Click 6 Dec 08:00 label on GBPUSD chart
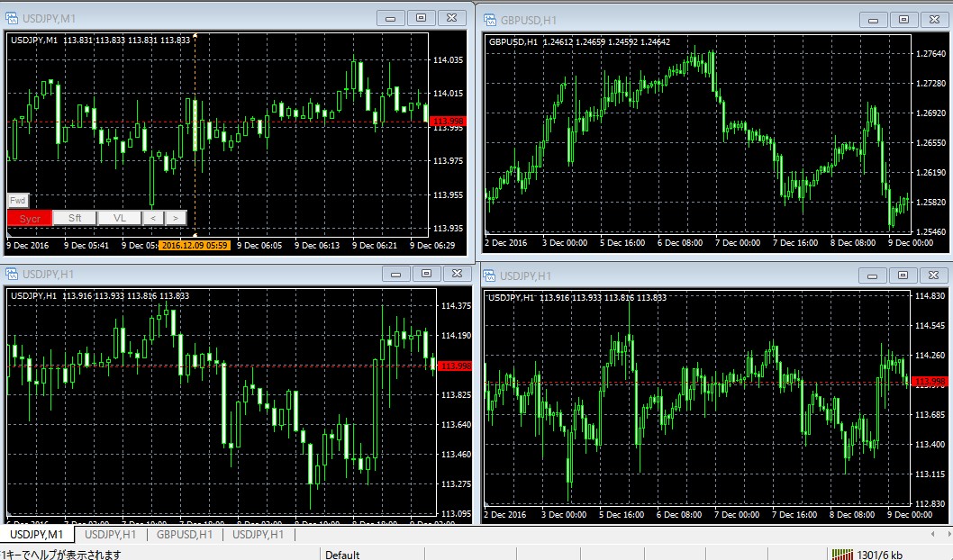This screenshot has height=560, width=953. click(680, 242)
